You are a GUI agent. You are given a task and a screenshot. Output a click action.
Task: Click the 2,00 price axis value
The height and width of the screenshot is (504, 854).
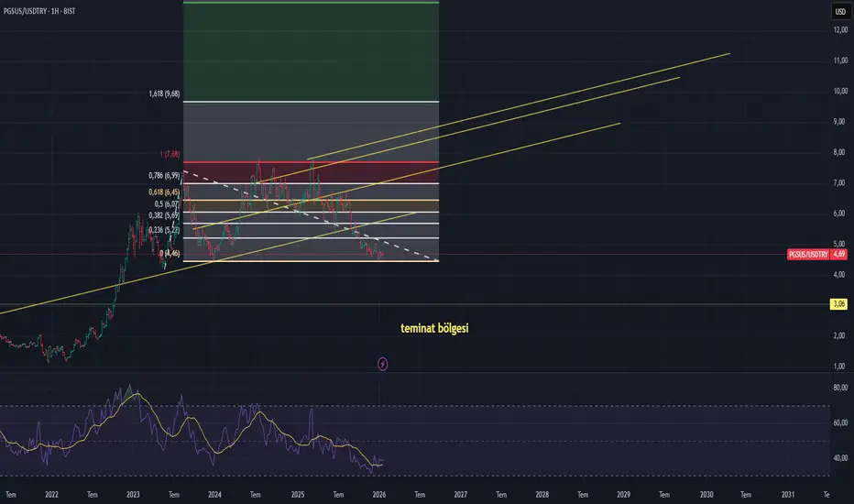(840, 335)
